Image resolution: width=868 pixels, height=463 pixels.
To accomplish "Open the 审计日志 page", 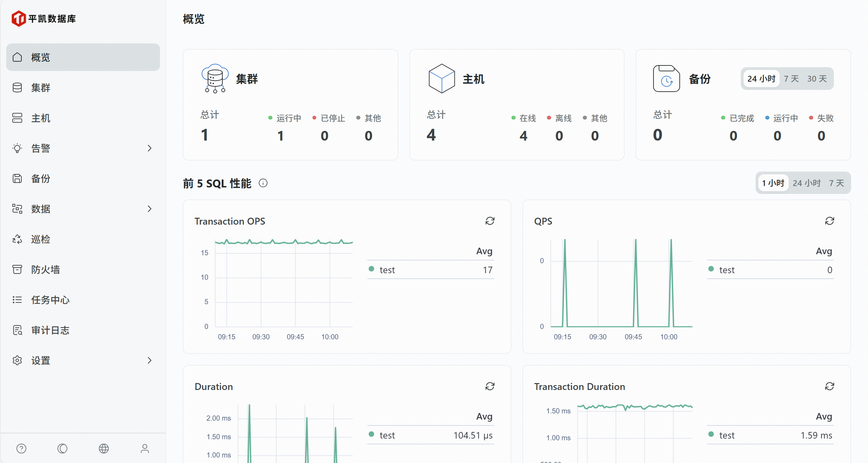I will click(x=50, y=330).
